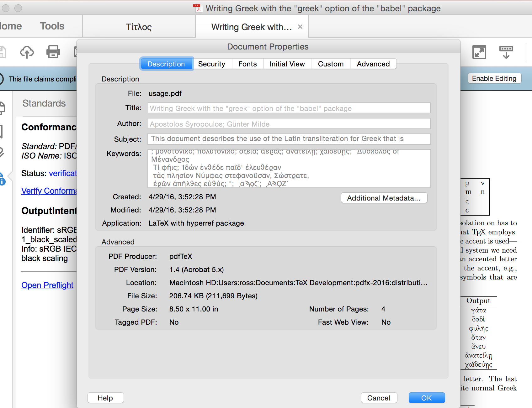The width and height of the screenshot is (532, 408).
Task: Click the Enable Editing button
Action: click(x=494, y=78)
